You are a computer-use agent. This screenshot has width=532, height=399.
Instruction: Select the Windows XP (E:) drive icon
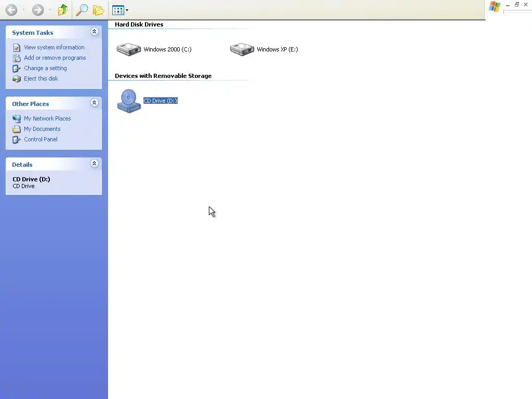[x=242, y=49]
